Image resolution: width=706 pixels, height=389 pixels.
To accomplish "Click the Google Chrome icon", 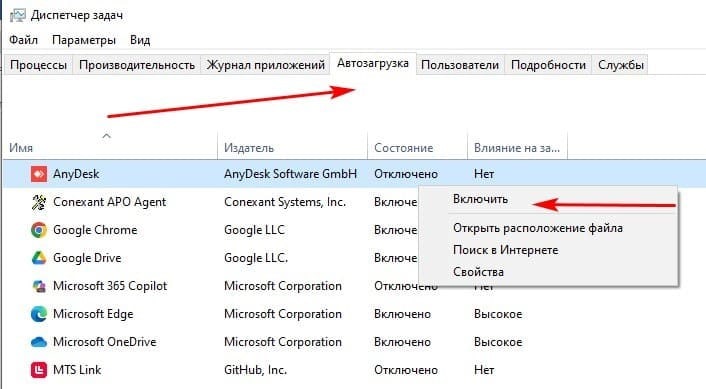I will (x=39, y=230).
